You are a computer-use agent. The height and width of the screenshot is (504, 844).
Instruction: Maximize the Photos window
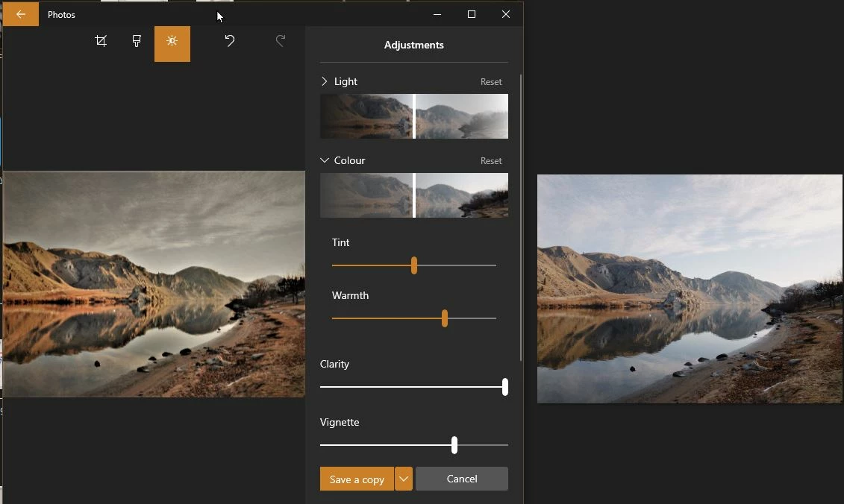click(x=472, y=14)
